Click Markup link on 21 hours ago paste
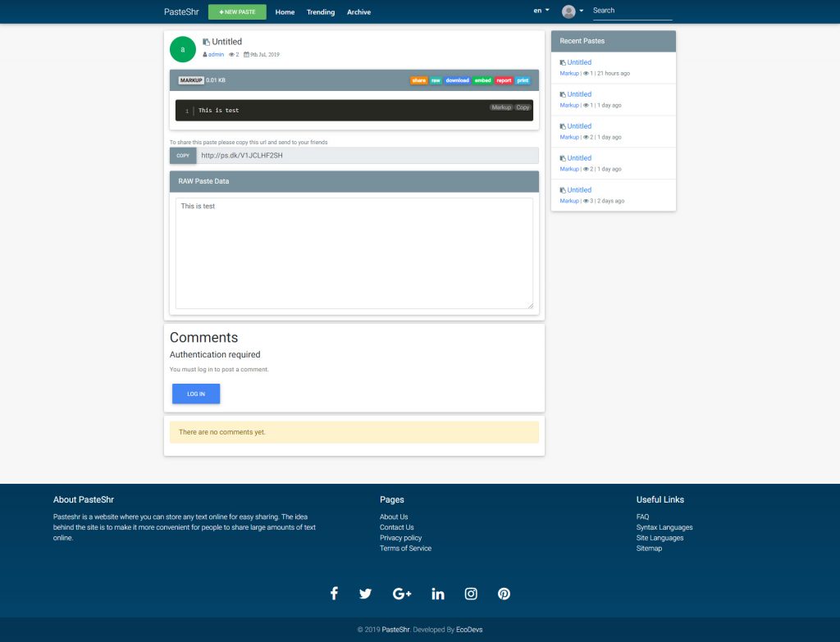 coord(569,73)
